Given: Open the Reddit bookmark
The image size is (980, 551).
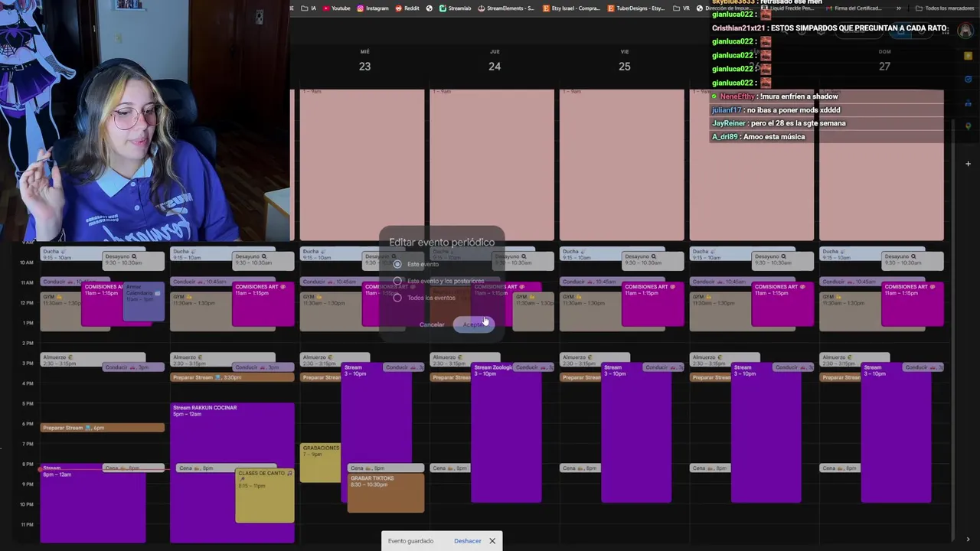Looking at the screenshot, I should [407, 8].
